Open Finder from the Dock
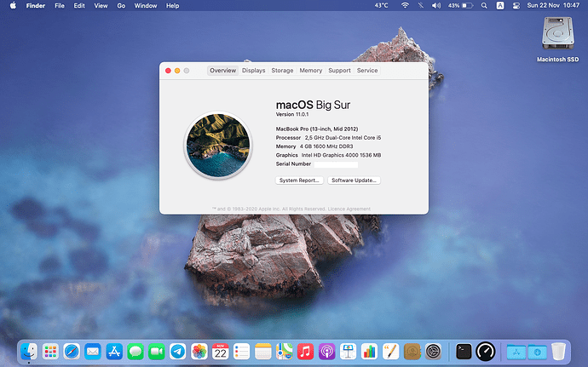Image resolution: width=588 pixels, height=367 pixels. tap(29, 352)
